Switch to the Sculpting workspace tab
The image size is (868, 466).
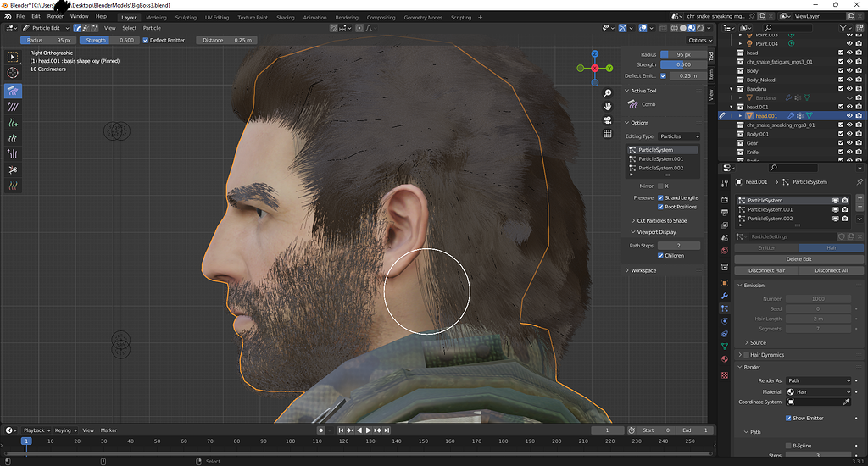[186, 17]
